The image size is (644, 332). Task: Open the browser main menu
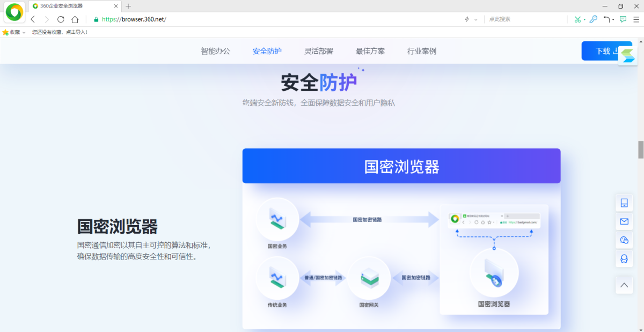(x=636, y=19)
